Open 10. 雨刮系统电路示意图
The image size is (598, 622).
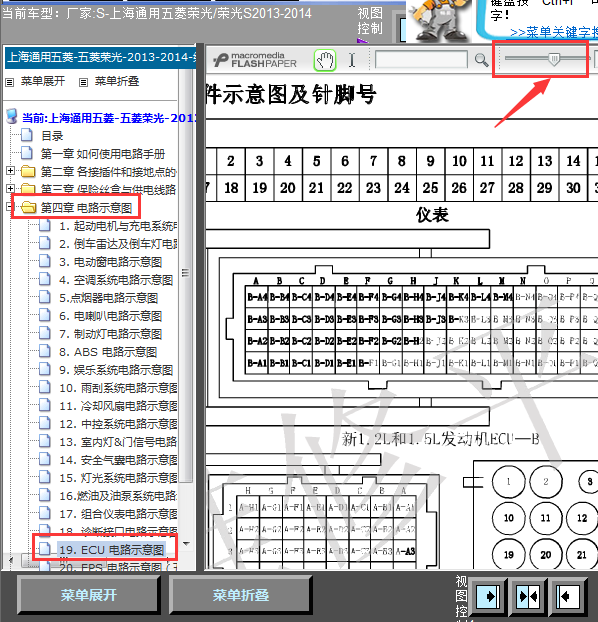pyautogui.click(x=118, y=388)
